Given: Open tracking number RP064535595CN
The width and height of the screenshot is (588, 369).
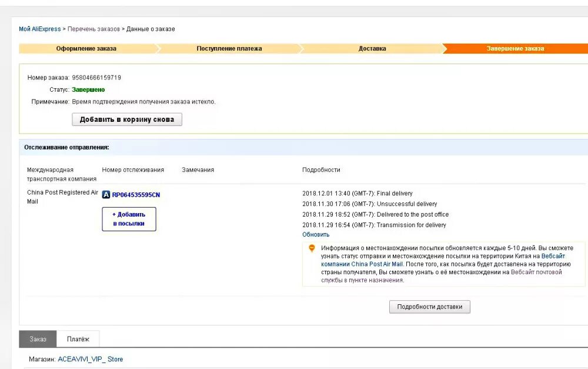Looking at the screenshot, I should [136, 195].
